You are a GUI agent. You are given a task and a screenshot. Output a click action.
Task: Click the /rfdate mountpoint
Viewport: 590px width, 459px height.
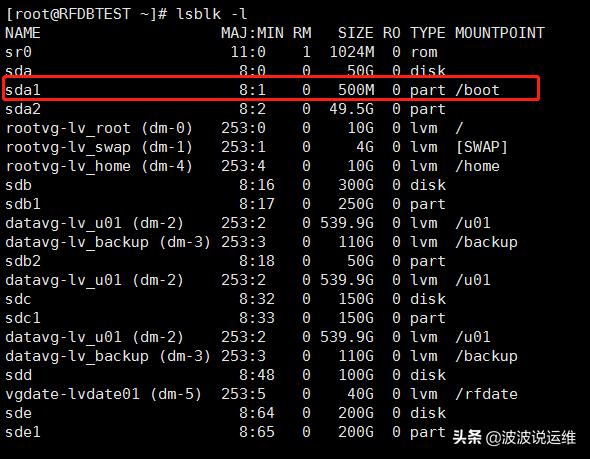click(x=486, y=394)
